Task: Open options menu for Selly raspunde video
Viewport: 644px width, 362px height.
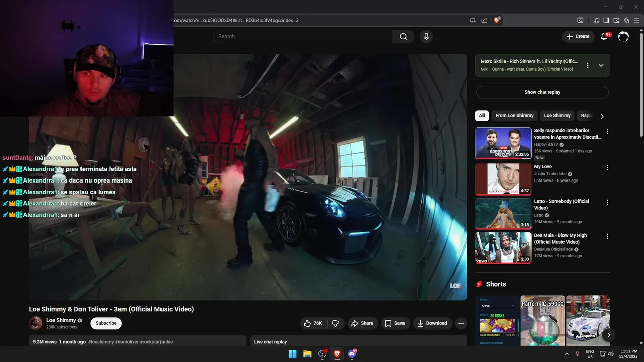Action: [607, 131]
